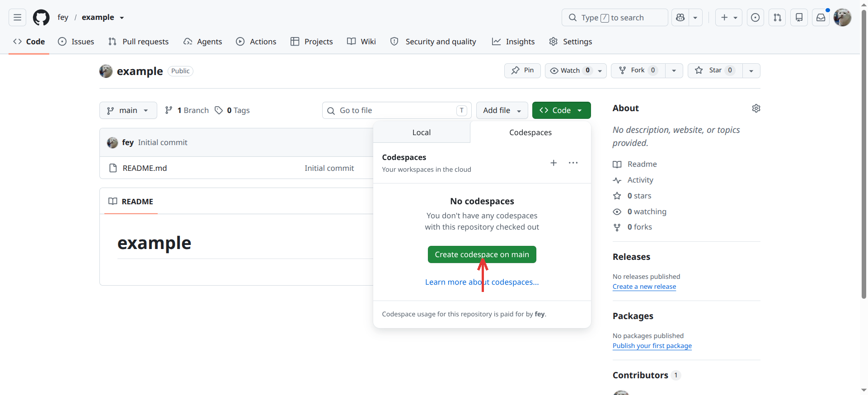This screenshot has height=395, width=868.
Task: Create a new codespace with plus icon
Action: [554, 163]
